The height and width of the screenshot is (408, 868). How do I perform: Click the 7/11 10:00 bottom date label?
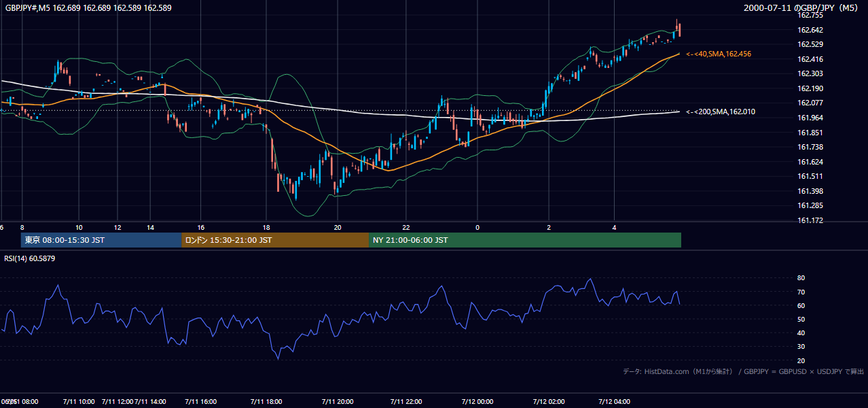[79, 401]
